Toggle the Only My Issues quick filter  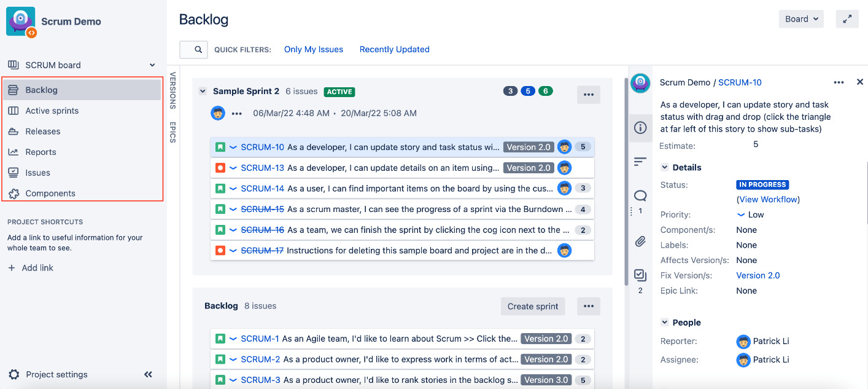tap(313, 49)
